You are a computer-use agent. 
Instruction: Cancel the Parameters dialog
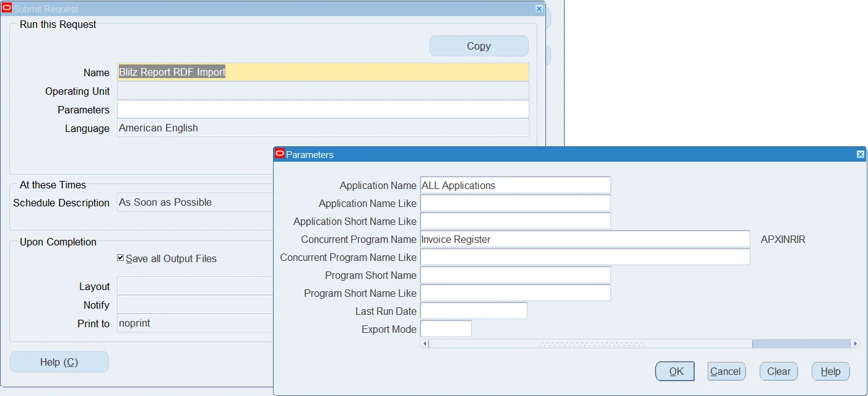point(726,371)
